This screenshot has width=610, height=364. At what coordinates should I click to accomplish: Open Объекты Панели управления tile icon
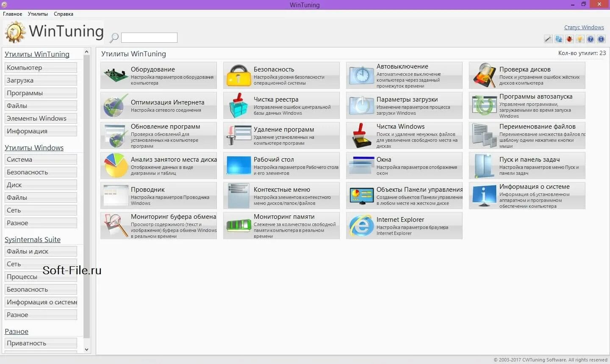[x=361, y=196]
